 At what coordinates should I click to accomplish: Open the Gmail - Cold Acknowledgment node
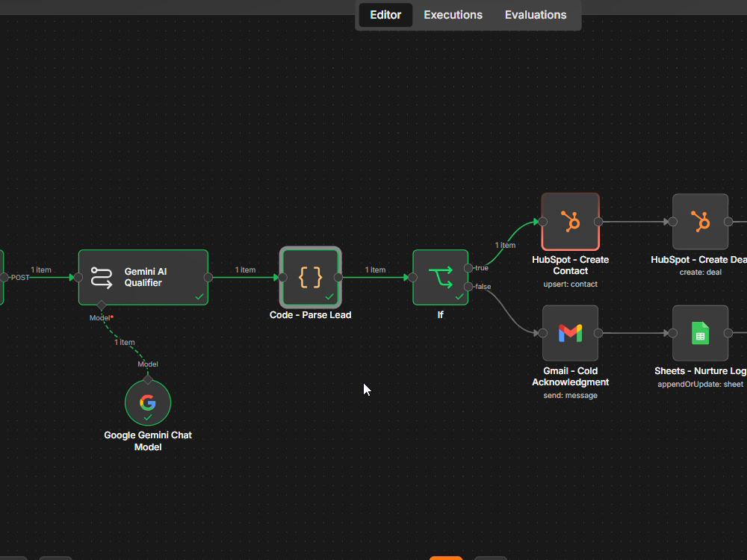coord(570,333)
